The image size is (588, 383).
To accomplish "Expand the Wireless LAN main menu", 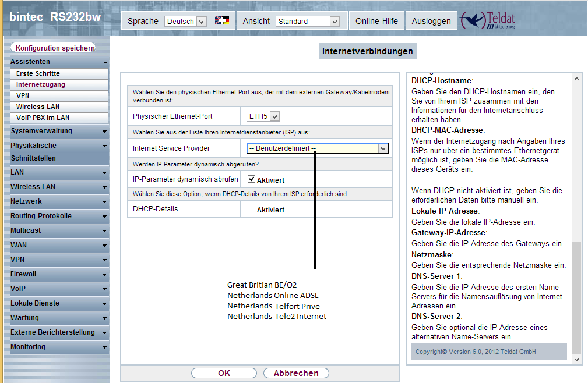I will click(x=59, y=187).
